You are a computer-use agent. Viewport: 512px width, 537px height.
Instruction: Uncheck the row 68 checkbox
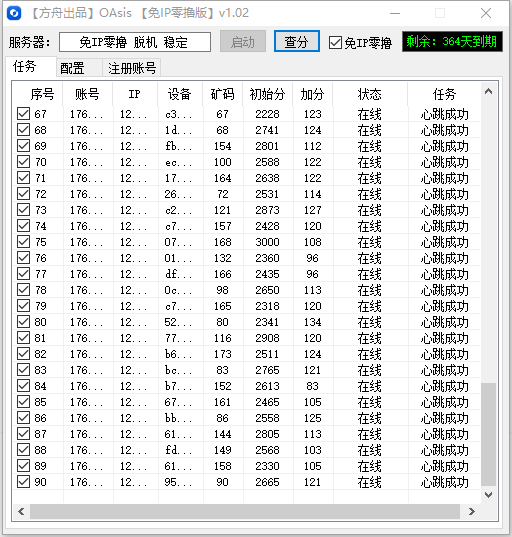23,130
